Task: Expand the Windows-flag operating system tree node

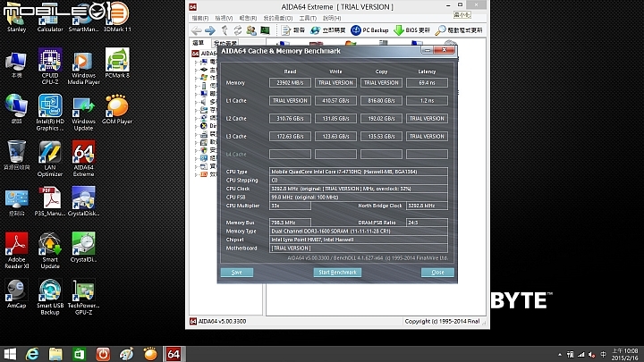Action: 196,78
